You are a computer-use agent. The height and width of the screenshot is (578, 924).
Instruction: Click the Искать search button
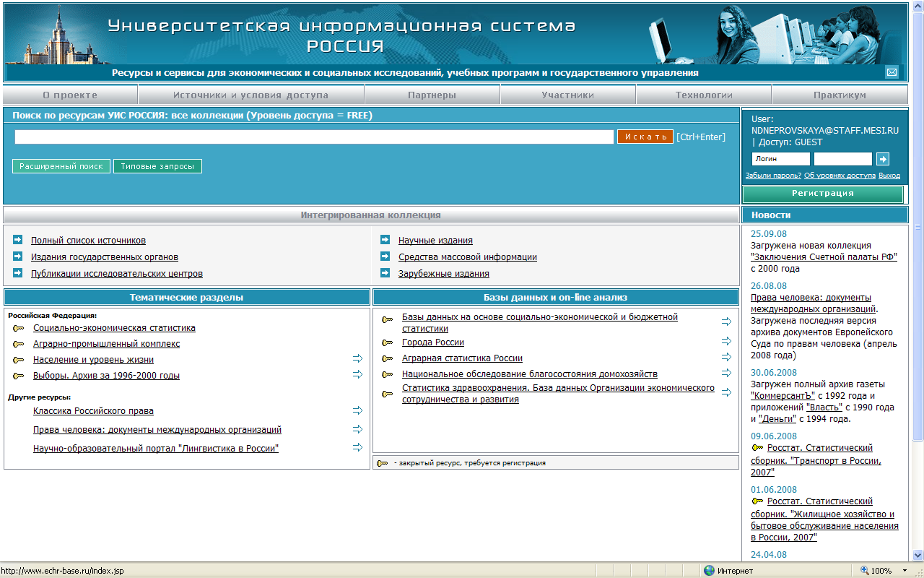645,137
